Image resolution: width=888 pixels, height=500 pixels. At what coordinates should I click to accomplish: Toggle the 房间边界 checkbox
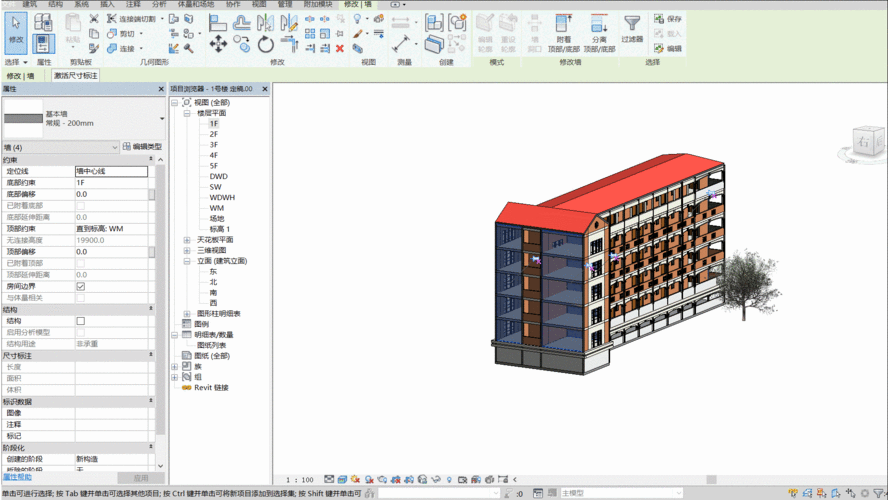(x=80, y=287)
